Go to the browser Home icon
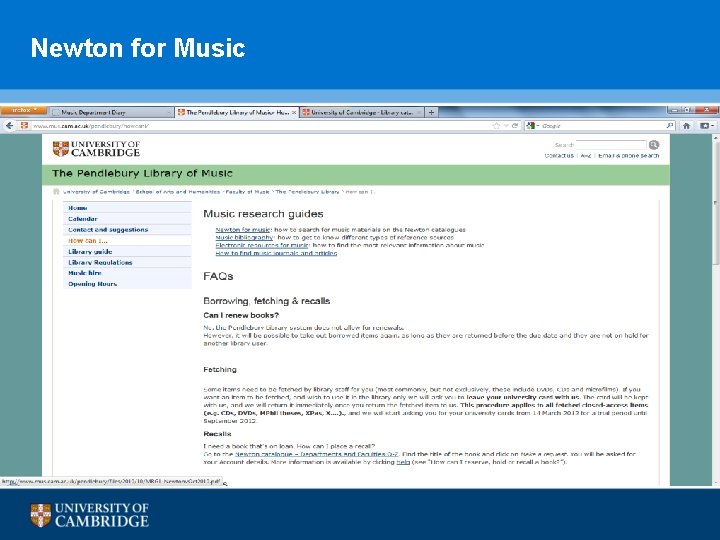Viewport: 720px width, 540px height. 686,126
